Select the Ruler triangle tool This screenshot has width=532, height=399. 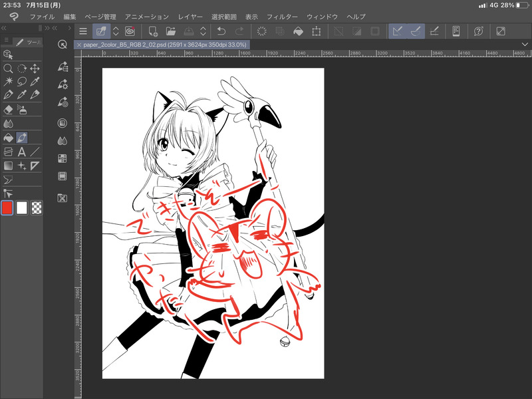[35, 166]
